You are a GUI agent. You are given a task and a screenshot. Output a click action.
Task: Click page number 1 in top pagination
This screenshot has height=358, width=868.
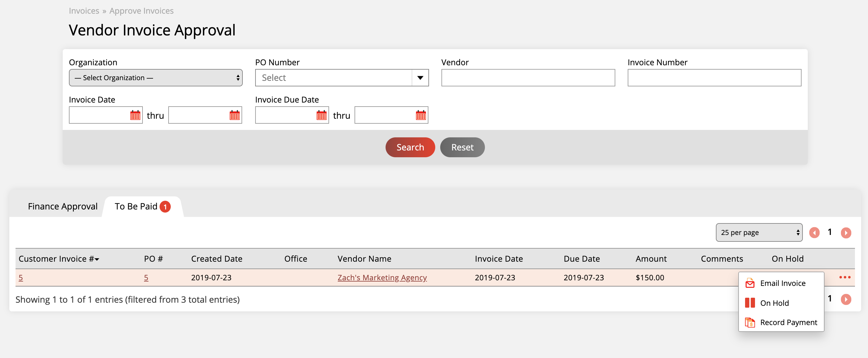click(830, 232)
